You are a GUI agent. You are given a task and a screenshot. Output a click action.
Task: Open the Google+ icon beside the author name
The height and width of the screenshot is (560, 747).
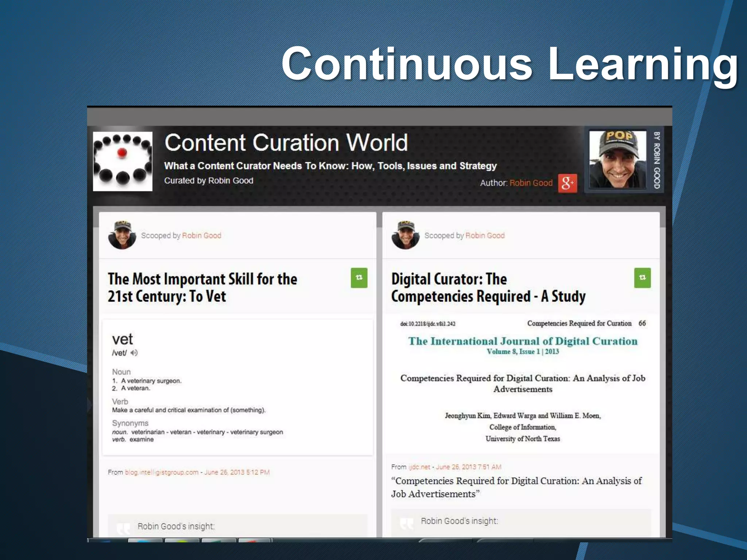click(568, 183)
